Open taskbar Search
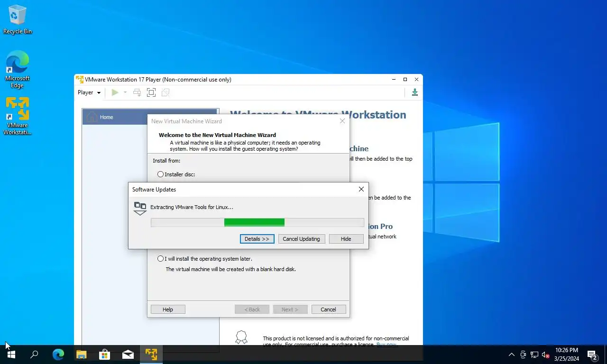This screenshot has height=364, width=607. click(x=34, y=354)
